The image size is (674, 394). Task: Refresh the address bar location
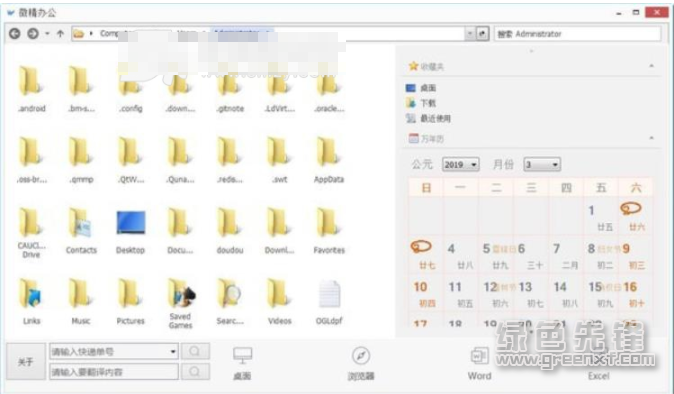pyautogui.click(x=482, y=34)
